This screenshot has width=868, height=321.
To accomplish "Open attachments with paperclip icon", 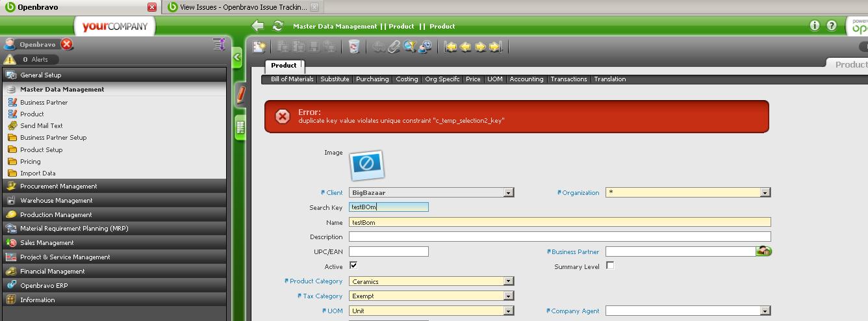I will tap(394, 46).
